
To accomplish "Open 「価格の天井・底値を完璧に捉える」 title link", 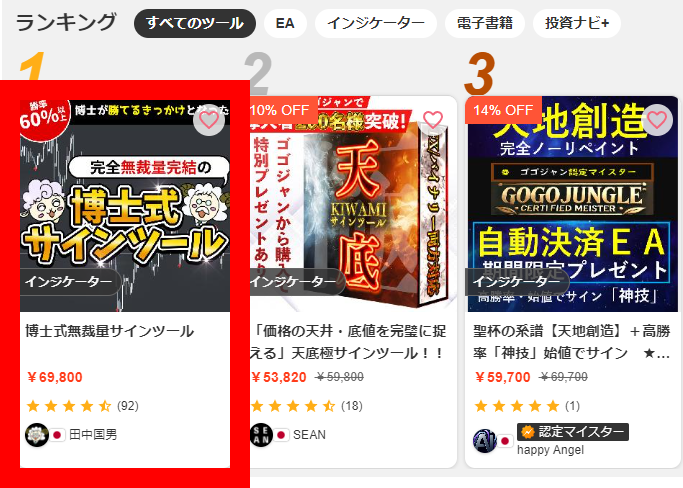I will point(348,342).
